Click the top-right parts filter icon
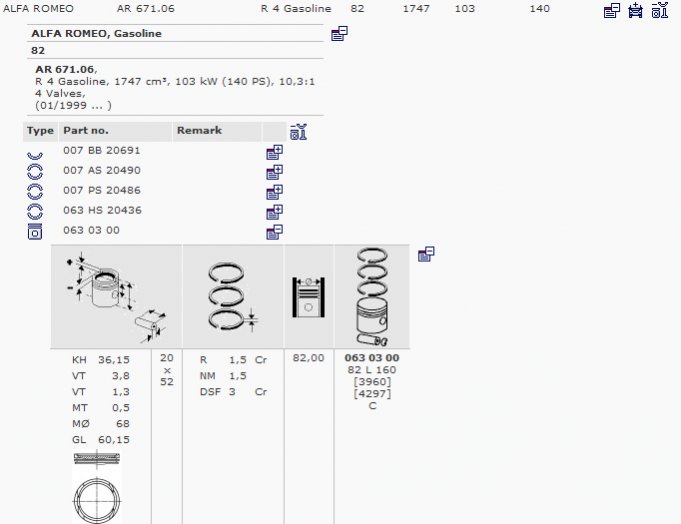The image size is (681, 524). (x=659, y=11)
